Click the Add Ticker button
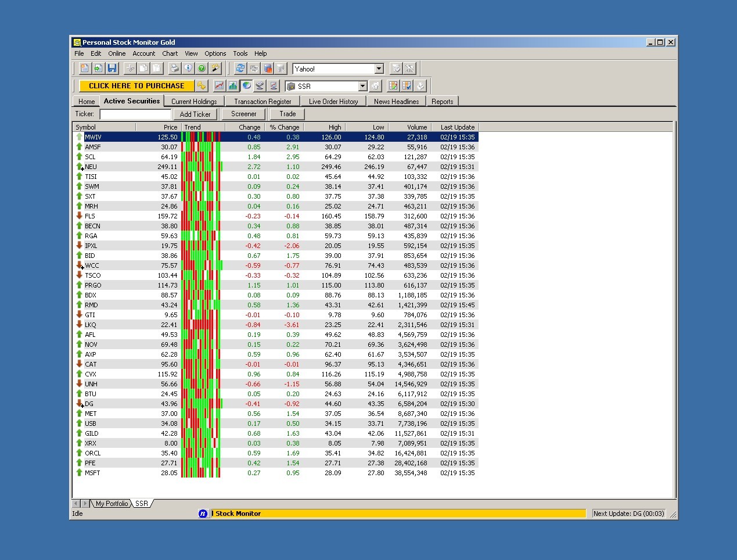This screenshot has height=560, width=737. tap(195, 114)
